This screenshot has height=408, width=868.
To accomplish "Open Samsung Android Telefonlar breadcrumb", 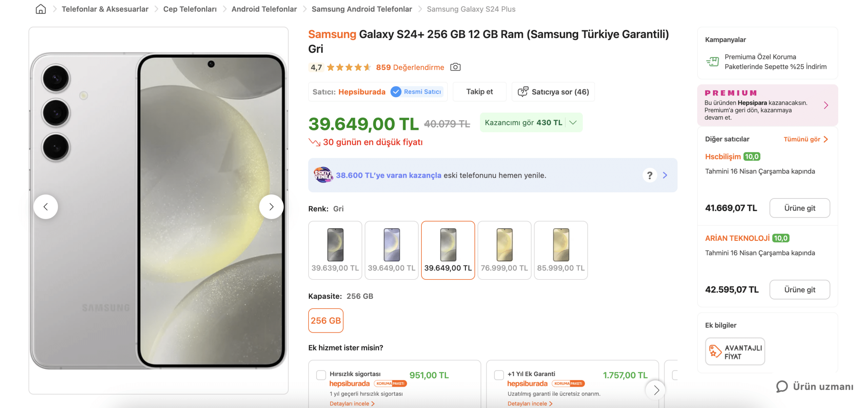I will (x=361, y=9).
